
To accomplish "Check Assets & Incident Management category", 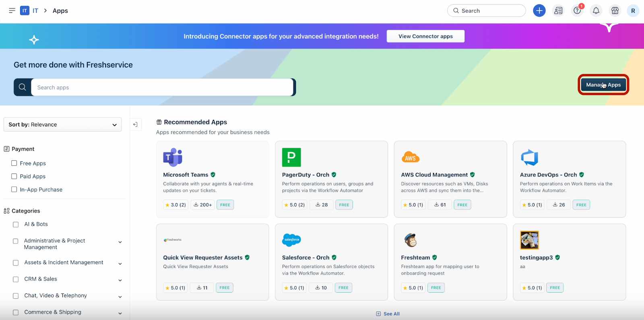I will (16, 263).
